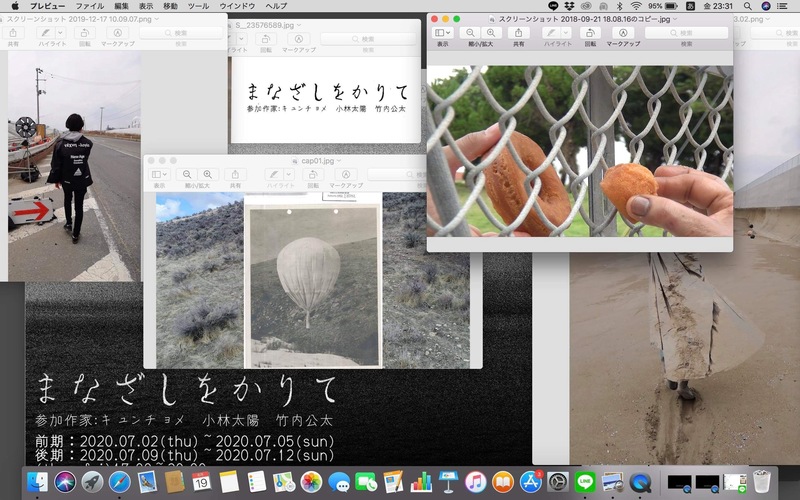Open App Store from the Dock
The image size is (800, 500).
click(x=531, y=482)
